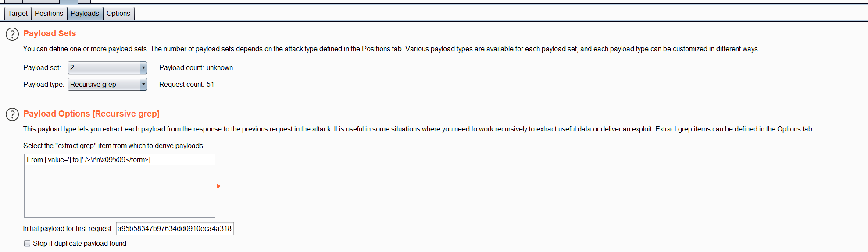
Task: Select the Payloads tab
Action: click(x=85, y=14)
